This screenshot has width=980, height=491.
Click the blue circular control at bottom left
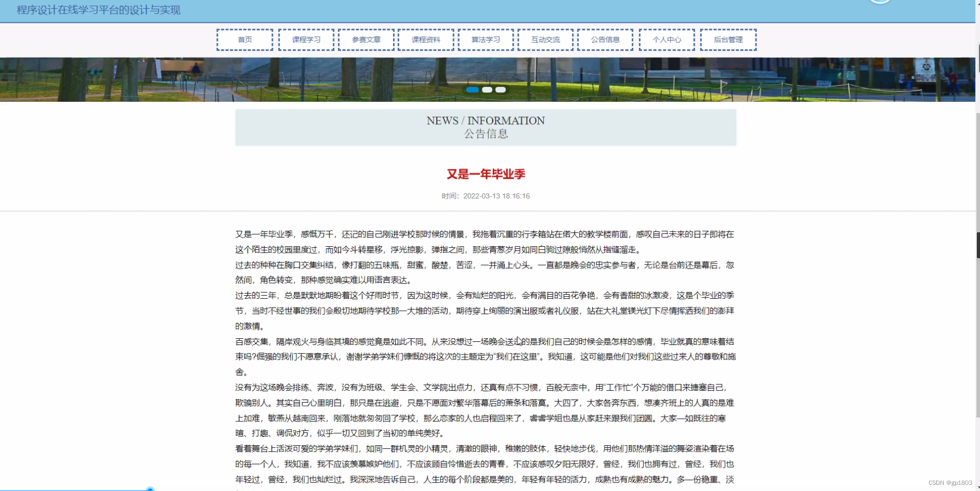[x=150, y=488]
